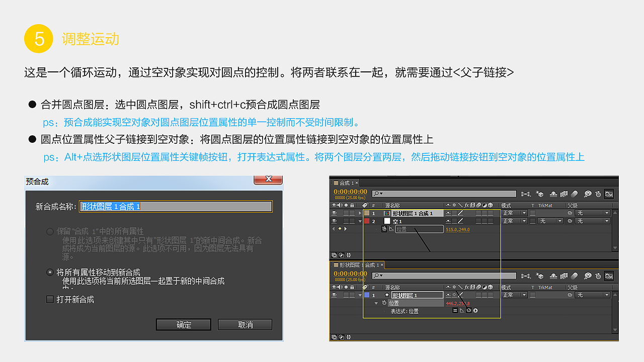Show expression graph for 表达式: 位置

click(x=462, y=310)
